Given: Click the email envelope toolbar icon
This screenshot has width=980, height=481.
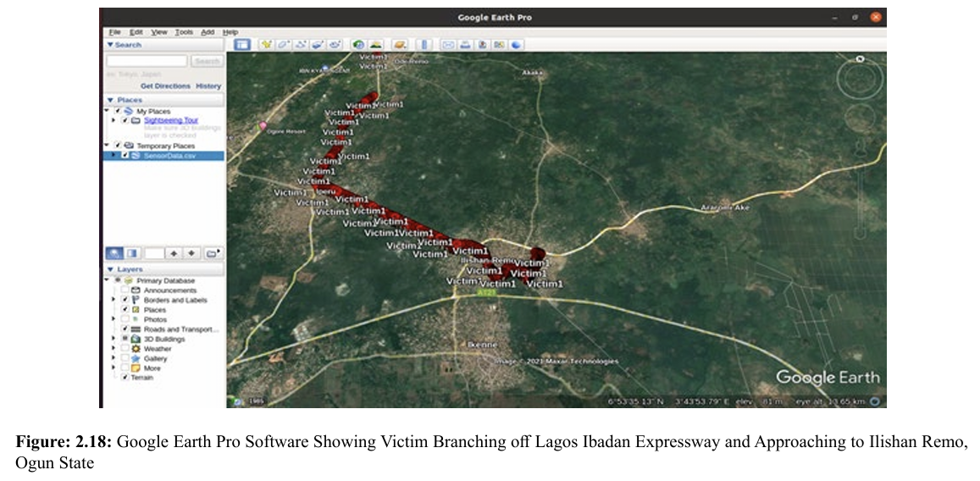Looking at the screenshot, I should pyautogui.click(x=447, y=44).
